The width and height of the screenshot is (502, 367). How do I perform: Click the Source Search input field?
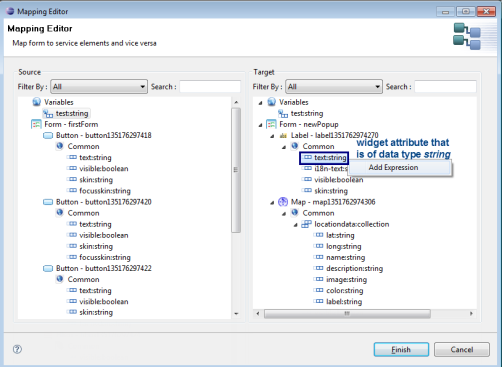click(x=210, y=87)
